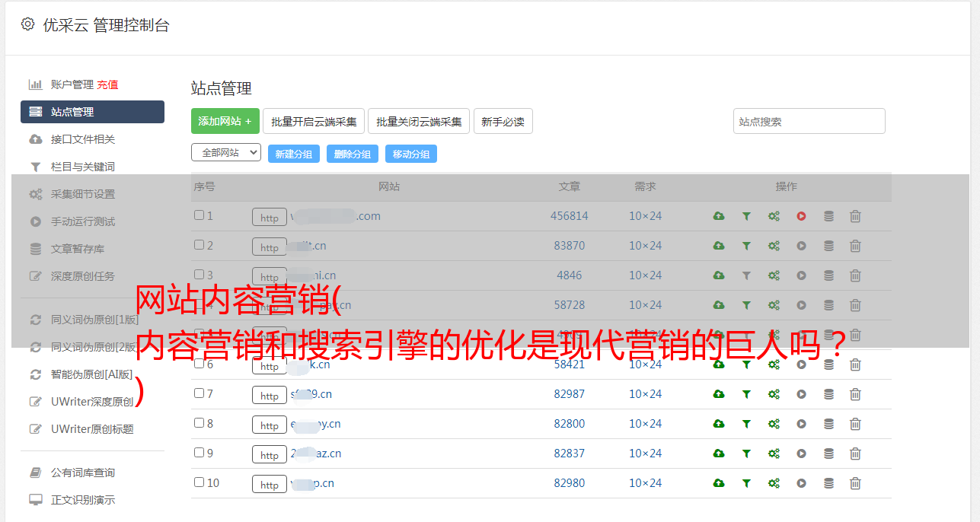Click cloud upload icon in row 82987
980x522 pixels.
(719, 394)
